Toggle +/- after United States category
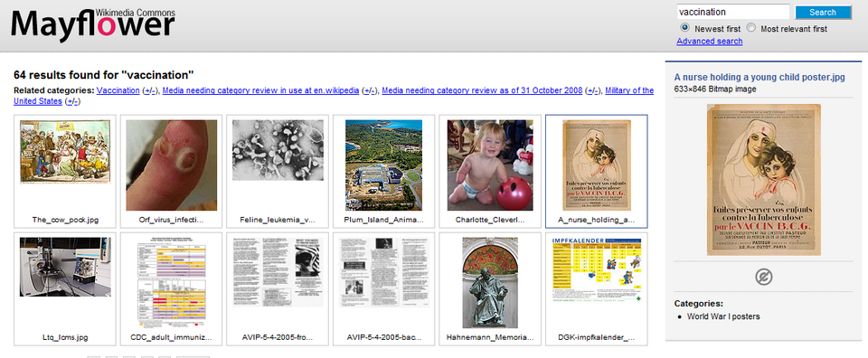The width and height of the screenshot is (868, 358). tap(72, 101)
